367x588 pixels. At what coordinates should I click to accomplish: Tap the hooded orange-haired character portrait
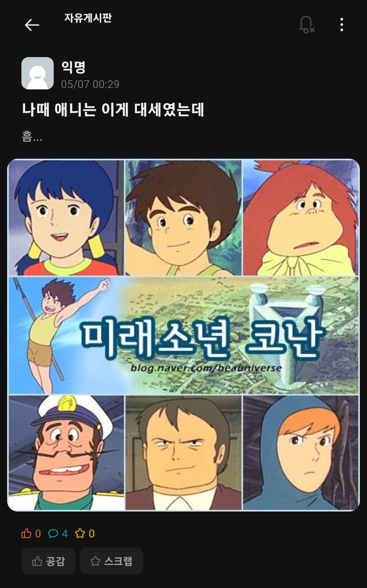301,452
